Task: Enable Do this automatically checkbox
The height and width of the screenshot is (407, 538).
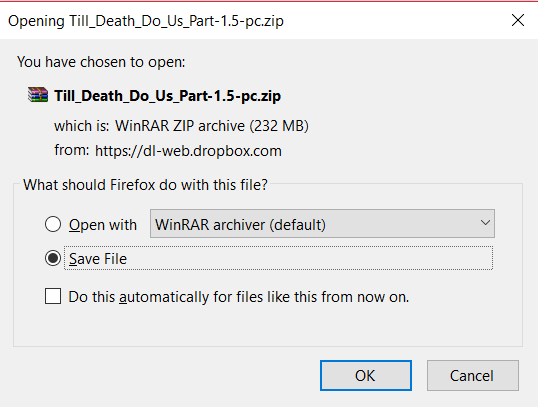Action: pos(53,296)
